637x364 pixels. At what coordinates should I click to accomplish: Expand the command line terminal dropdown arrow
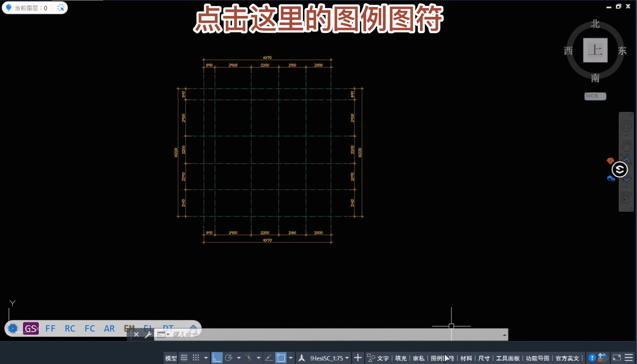[168, 335]
